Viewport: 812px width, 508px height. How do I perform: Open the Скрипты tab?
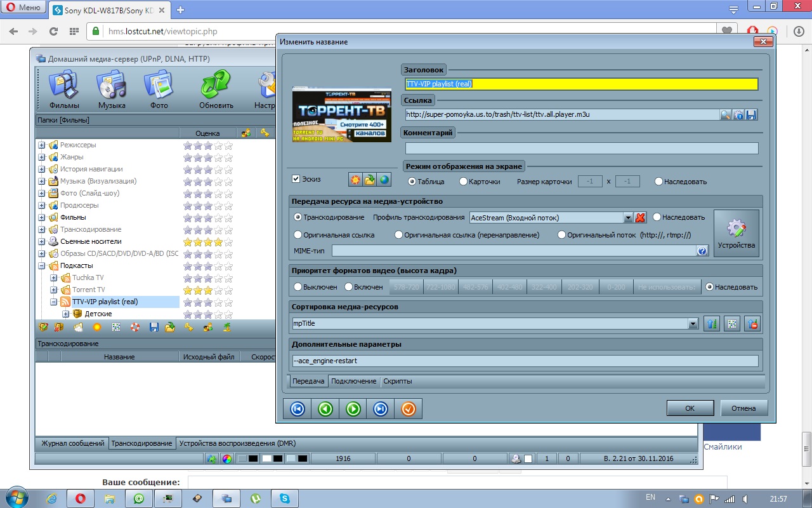(x=397, y=381)
